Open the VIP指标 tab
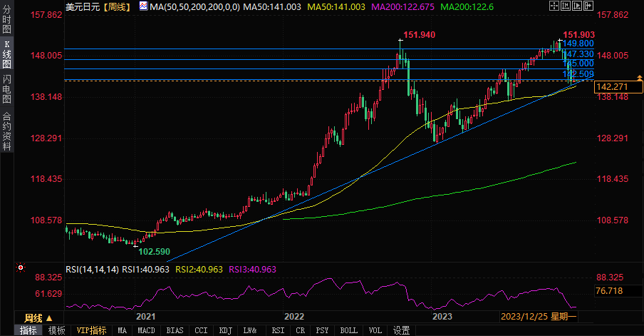The height and width of the screenshot is (336, 644). coord(90,330)
